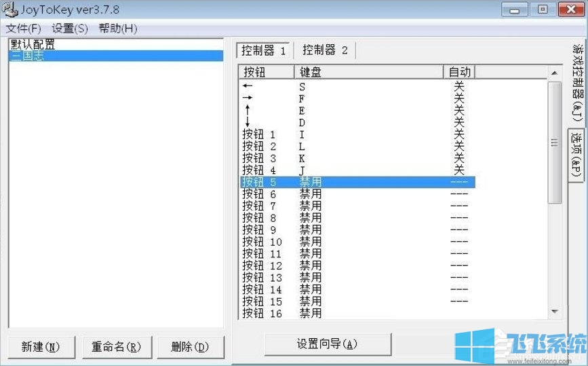Select the 按钮 10 row
Screen dimensions: 588x366
(x=357, y=242)
